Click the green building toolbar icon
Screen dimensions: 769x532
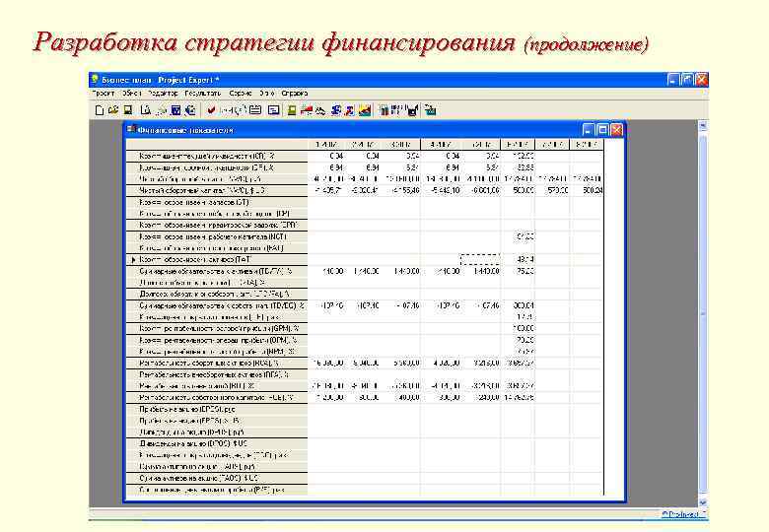[x=291, y=110]
